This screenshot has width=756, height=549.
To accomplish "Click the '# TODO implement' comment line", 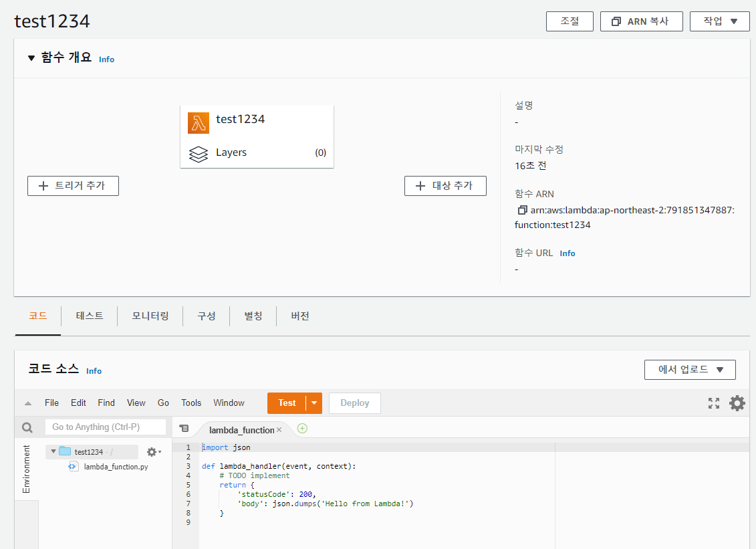I will pyautogui.click(x=255, y=475).
